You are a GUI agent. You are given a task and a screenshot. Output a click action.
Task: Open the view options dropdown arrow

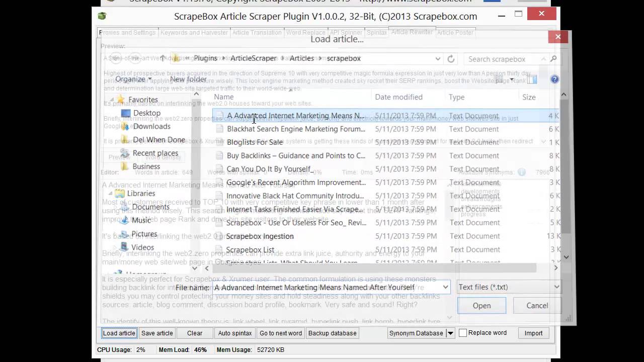512,79
